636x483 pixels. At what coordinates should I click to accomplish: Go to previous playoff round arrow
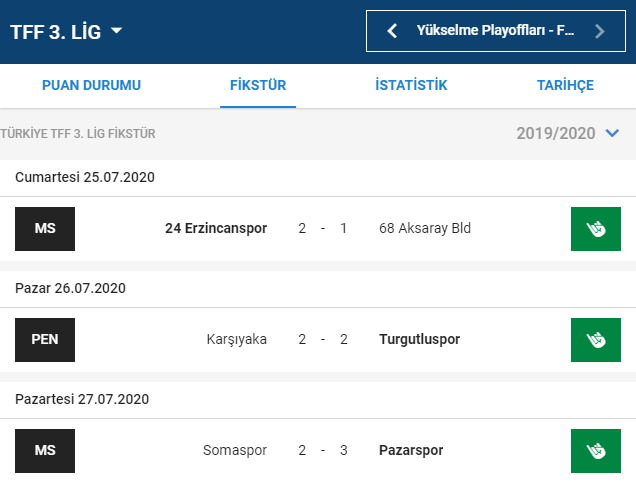point(393,31)
